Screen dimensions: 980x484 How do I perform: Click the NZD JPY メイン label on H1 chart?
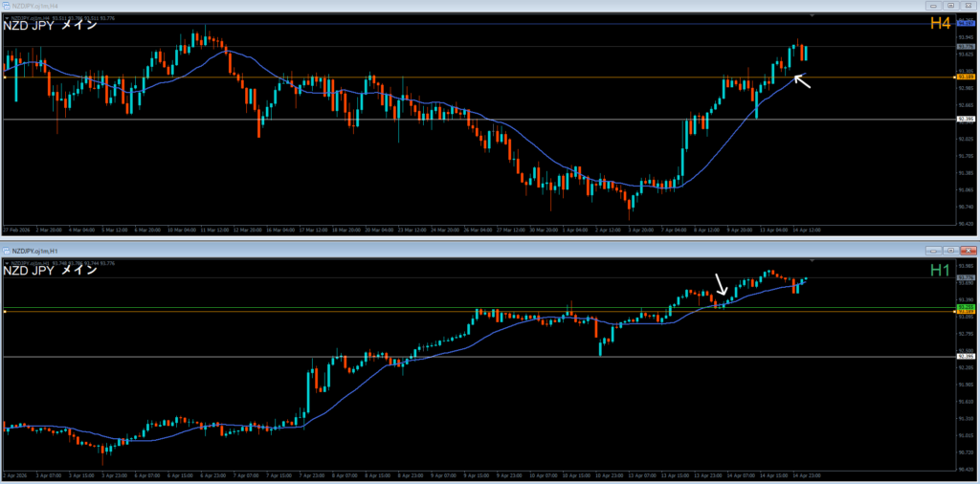coord(50,271)
